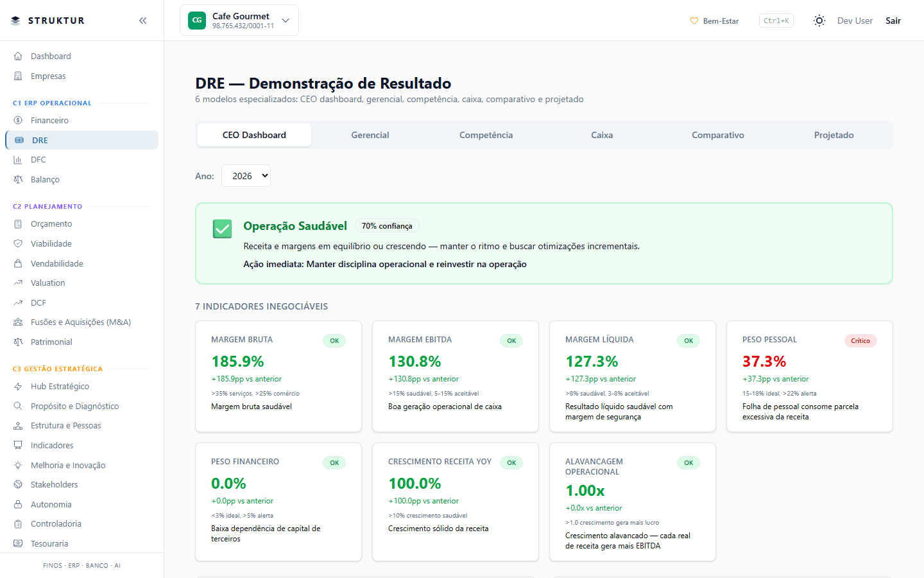Screen dimensions: 924x578
Task: Click the Struktur logo icon
Action: [16, 21]
